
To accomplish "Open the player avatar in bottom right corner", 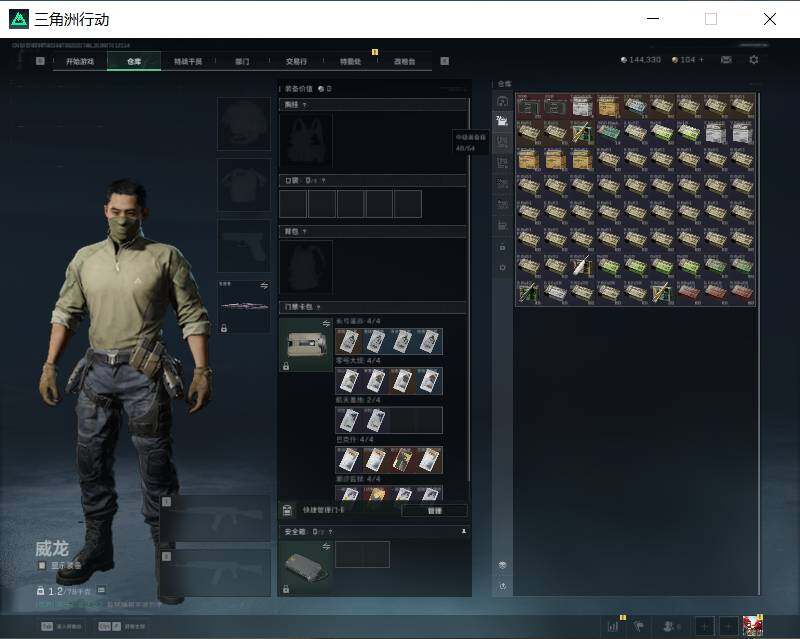I will (x=753, y=626).
